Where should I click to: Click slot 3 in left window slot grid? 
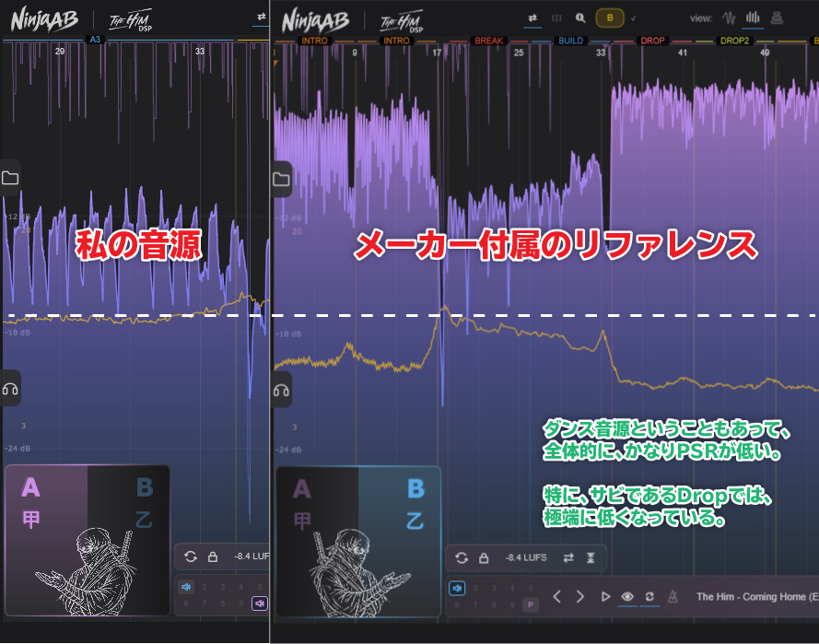click(x=223, y=587)
